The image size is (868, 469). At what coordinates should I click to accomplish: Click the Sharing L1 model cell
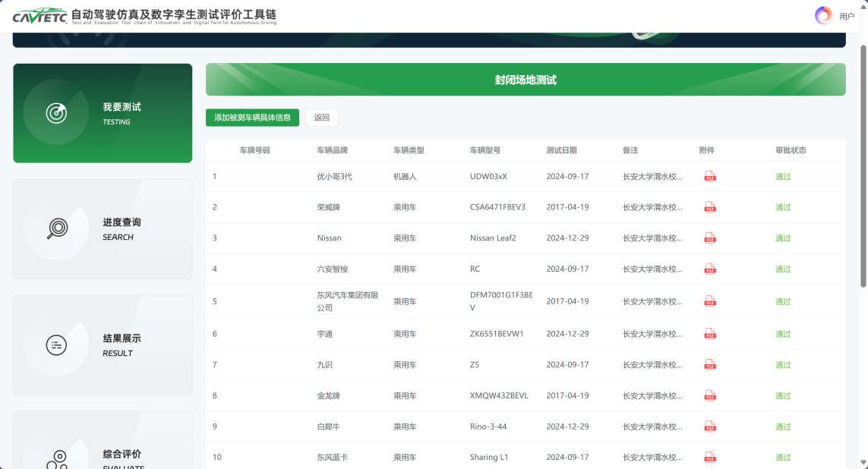pos(489,458)
